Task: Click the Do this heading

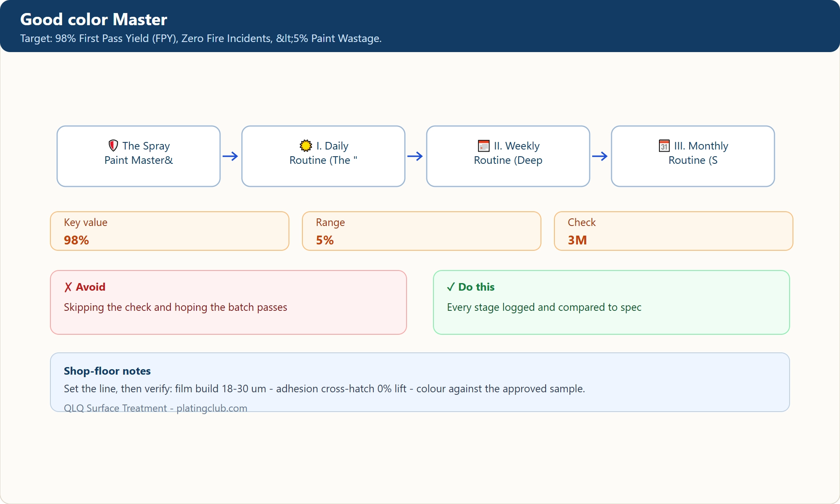Action: tap(476, 287)
